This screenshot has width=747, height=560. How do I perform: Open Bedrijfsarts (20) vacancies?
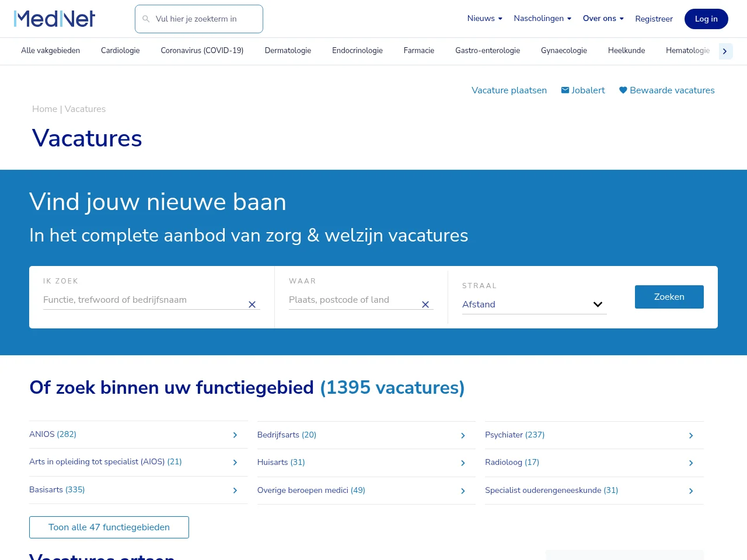pyautogui.click(x=287, y=435)
